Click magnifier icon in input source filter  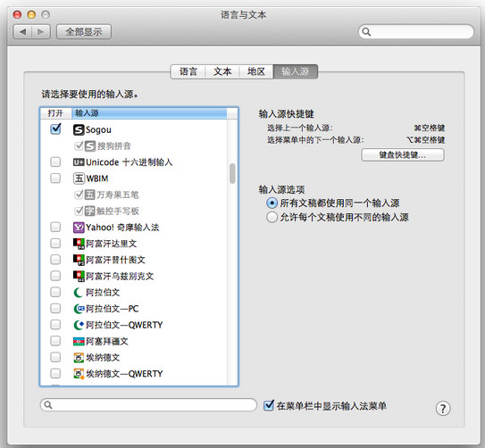(x=48, y=404)
